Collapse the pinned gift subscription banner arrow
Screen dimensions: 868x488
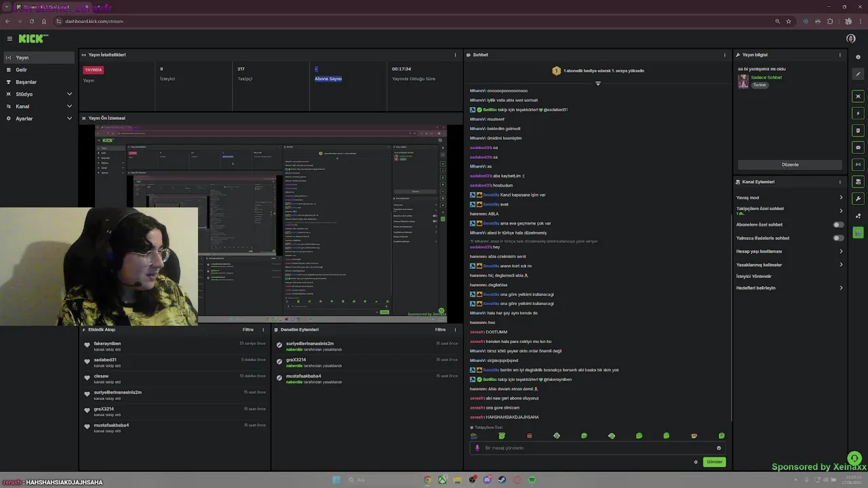pos(597,83)
